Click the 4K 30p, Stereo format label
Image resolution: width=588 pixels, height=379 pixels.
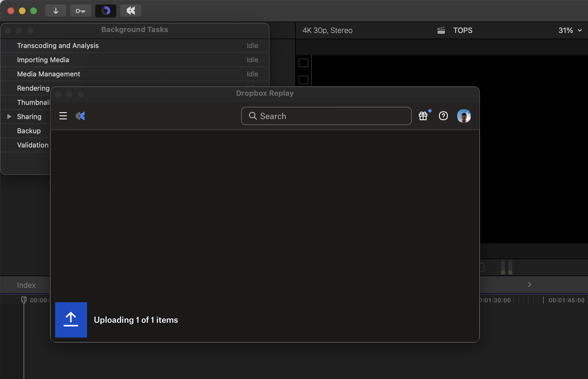coord(328,30)
